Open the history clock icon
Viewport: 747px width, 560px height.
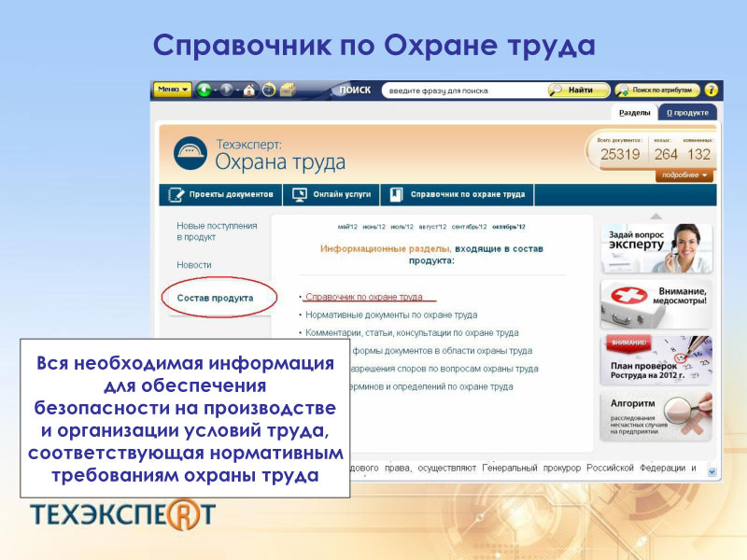(269, 90)
